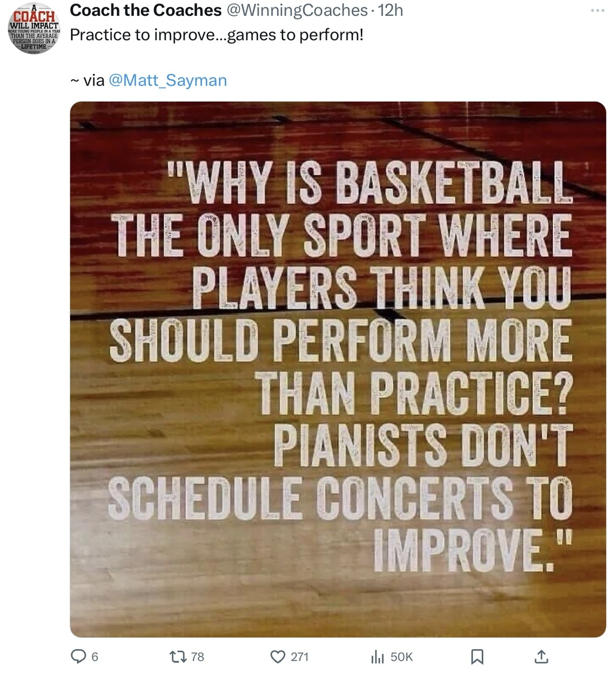Click the repost count of 78
This screenshot has height=675, width=616.
197,657
